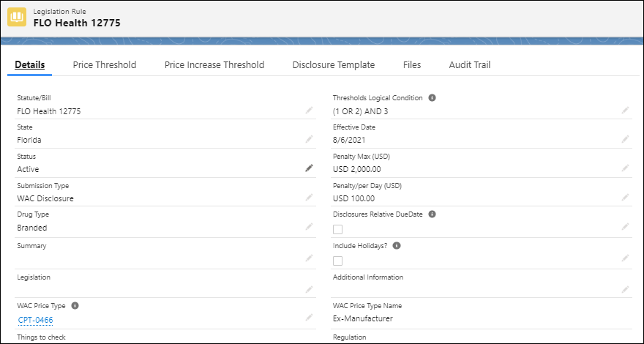Edit the State field pencil icon
The height and width of the screenshot is (344, 644).
[x=310, y=139]
